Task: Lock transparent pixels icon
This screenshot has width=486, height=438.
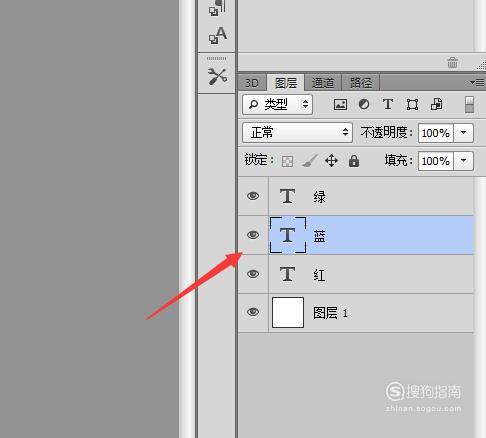Action: pos(287,161)
